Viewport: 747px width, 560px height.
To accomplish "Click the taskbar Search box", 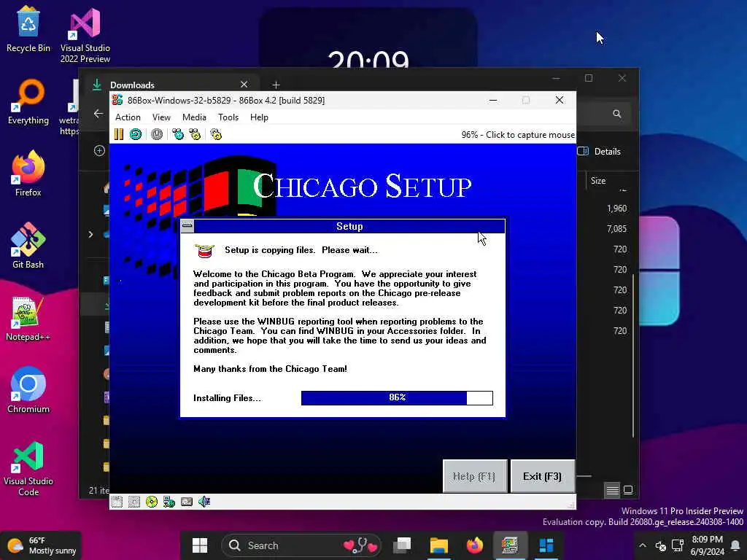I will tap(301, 545).
